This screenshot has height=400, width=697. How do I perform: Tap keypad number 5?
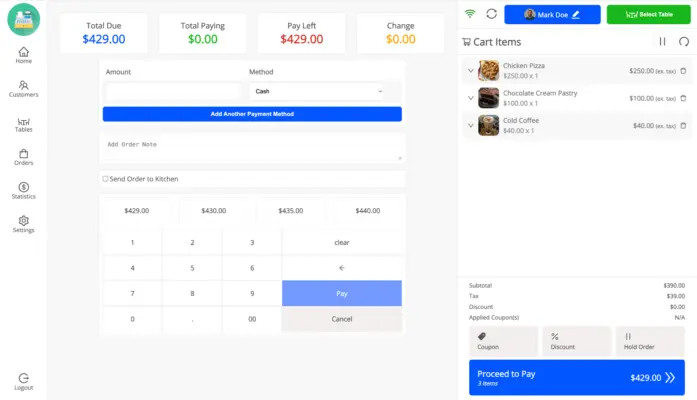click(192, 268)
